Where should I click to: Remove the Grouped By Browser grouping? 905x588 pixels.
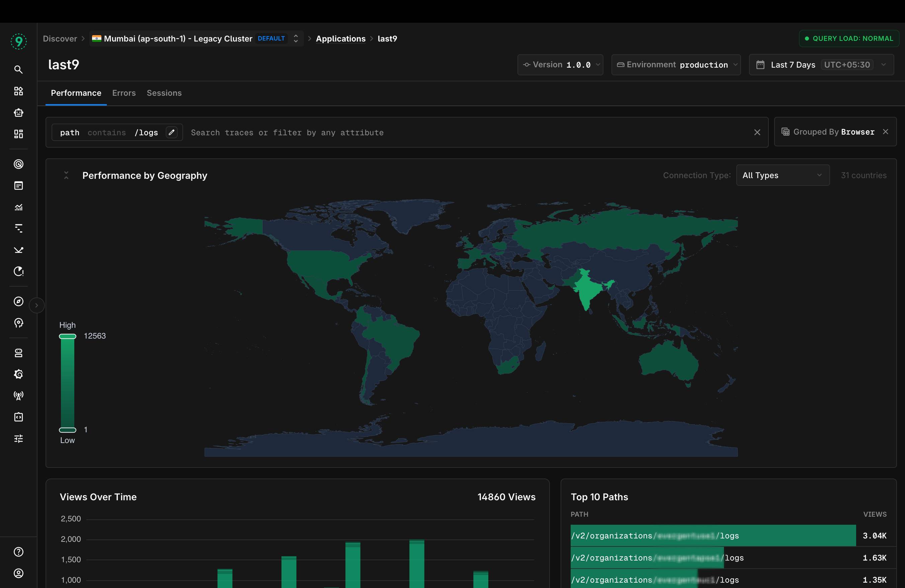[x=886, y=132]
